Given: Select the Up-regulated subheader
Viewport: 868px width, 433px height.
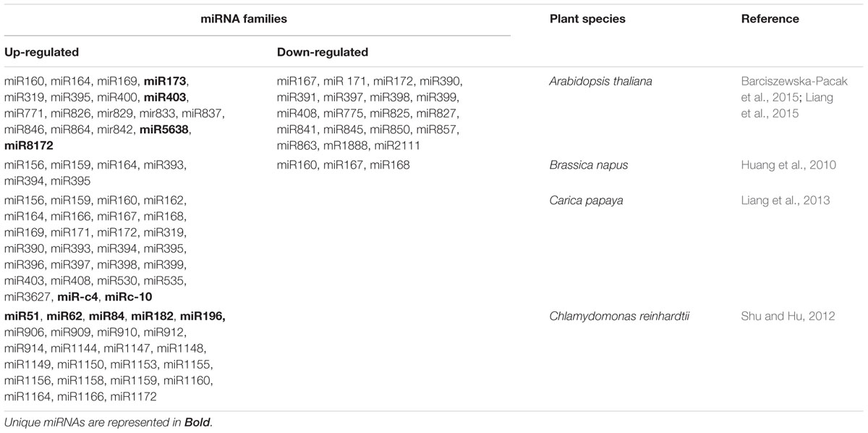Looking at the screenshot, I should 41,52.
